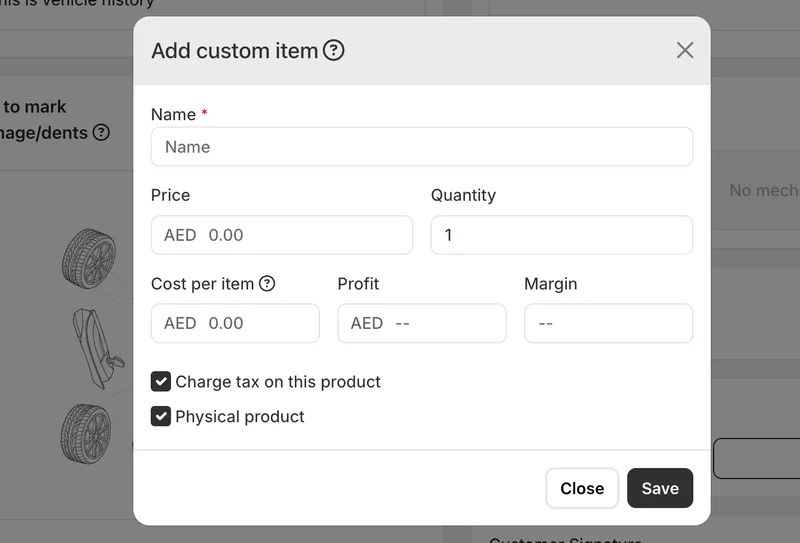Click the damage/dents help icon in the background
Screen dimensions: 800x543
coord(101,133)
